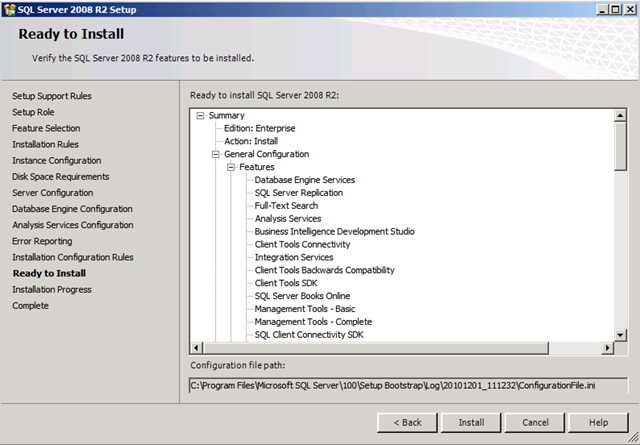The width and height of the screenshot is (640, 445).
Task: Select the Database Engine Configuration step
Action: [72, 209]
